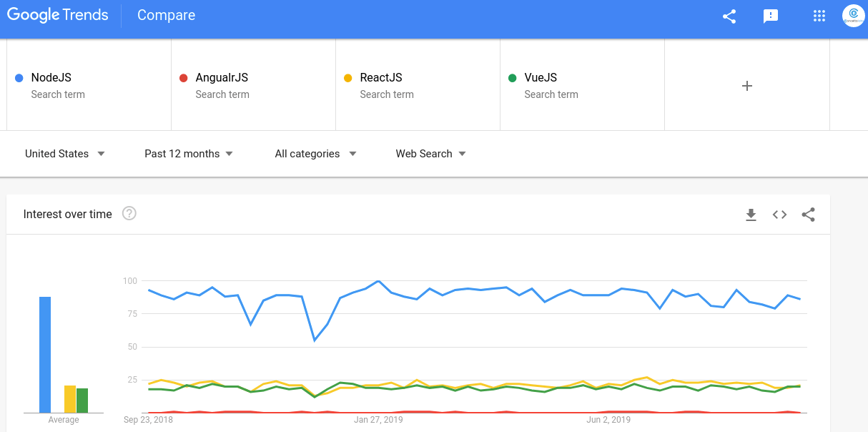Open the send feedback icon
This screenshot has height=432, width=868.
click(x=770, y=16)
